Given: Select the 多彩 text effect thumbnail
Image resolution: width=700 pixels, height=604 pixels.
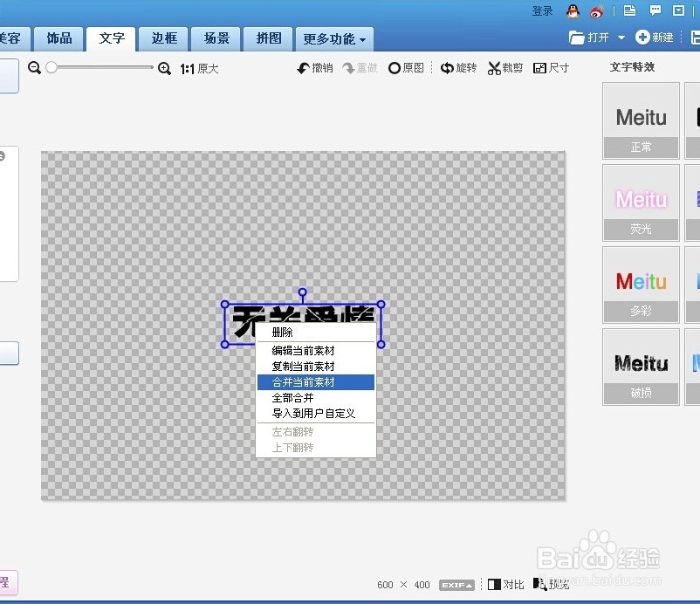Looking at the screenshot, I should pos(641,285).
